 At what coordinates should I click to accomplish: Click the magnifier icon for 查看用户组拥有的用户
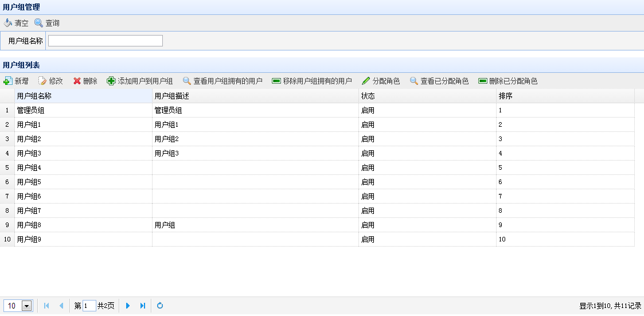point(187,81)
